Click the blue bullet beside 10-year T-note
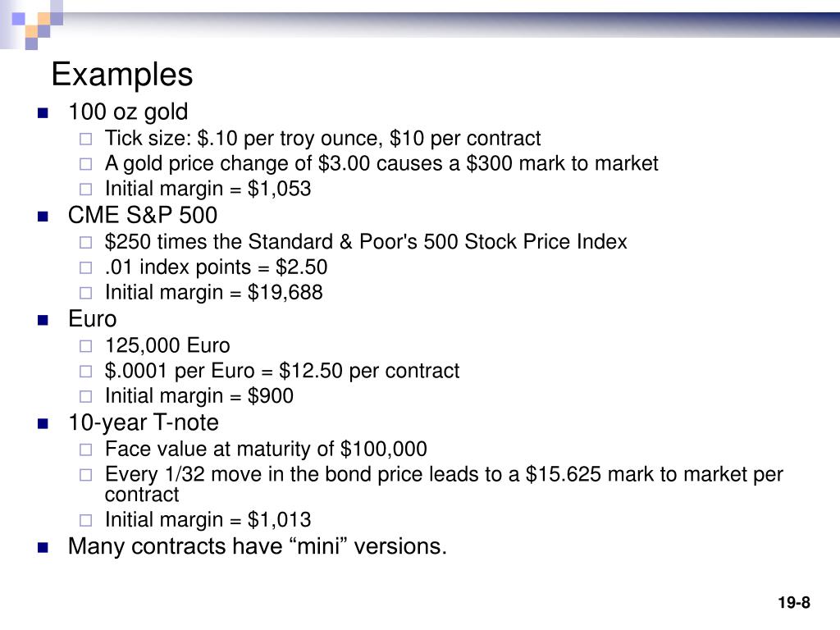This screenshot has height=630, width=840. [x=43, y=424]
